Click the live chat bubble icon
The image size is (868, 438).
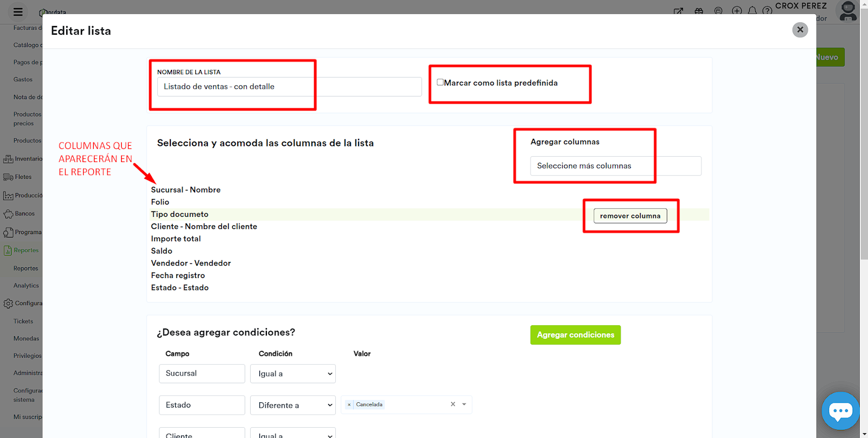click(840, 411)
